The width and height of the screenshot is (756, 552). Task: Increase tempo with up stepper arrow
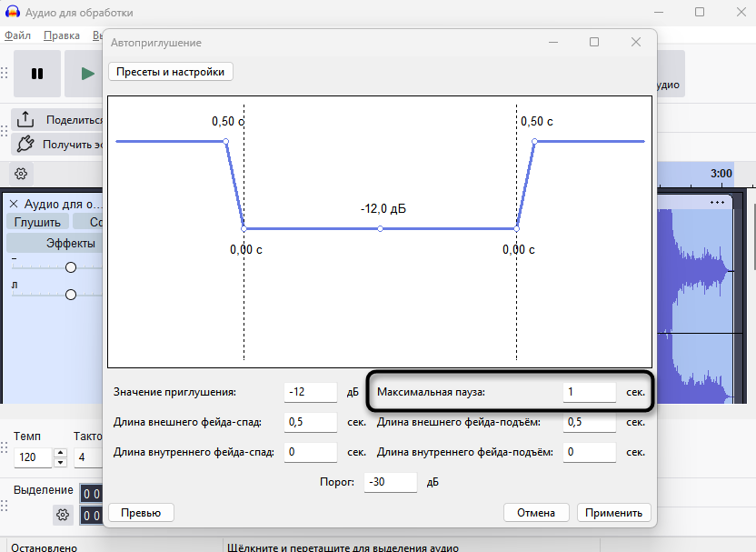[x=60, y=453]
